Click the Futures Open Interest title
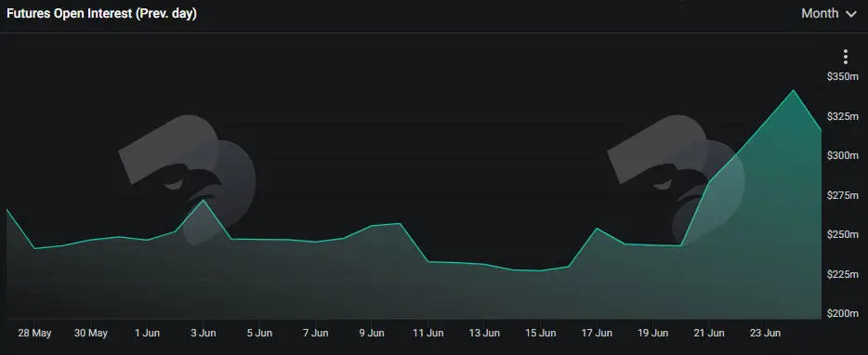This screenshot has width=868, height=355. point(101,14)
